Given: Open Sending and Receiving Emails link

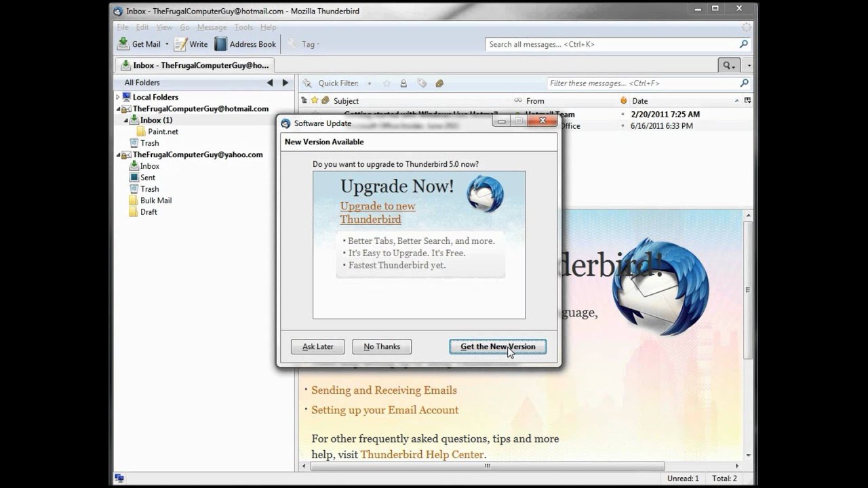Looking at the screenshot, I should 384,390.
